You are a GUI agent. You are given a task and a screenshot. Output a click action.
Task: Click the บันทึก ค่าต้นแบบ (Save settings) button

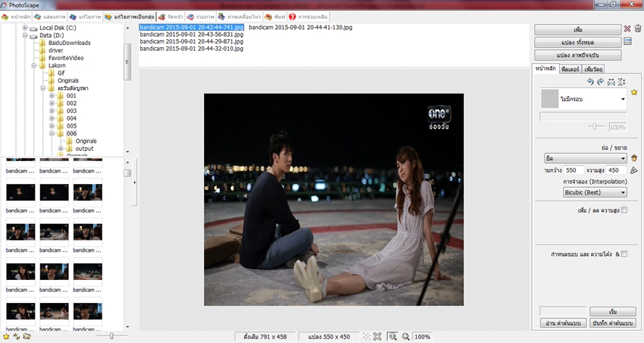(x=612, y=323)
